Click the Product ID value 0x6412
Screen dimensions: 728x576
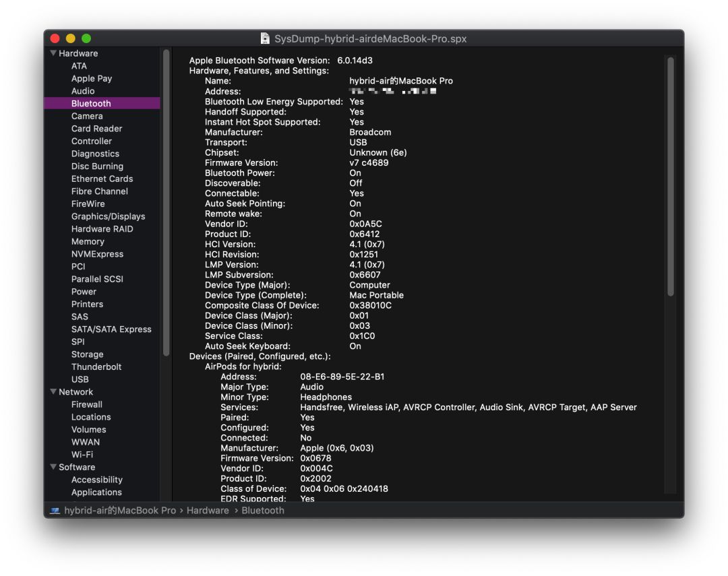(x=365, y=234)
